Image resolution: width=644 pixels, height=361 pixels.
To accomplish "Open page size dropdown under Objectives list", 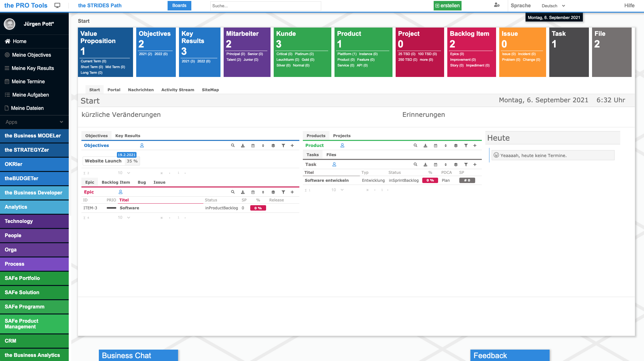I will click(x=124, y=173).
